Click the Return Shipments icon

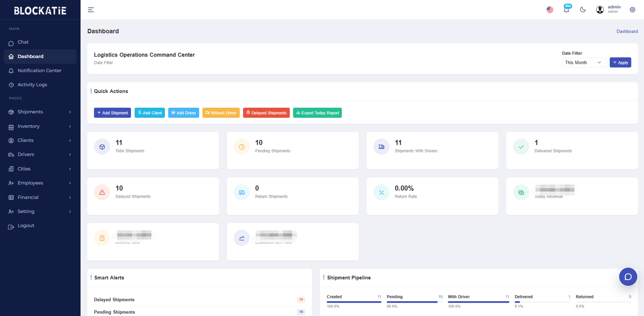point(242,192)
